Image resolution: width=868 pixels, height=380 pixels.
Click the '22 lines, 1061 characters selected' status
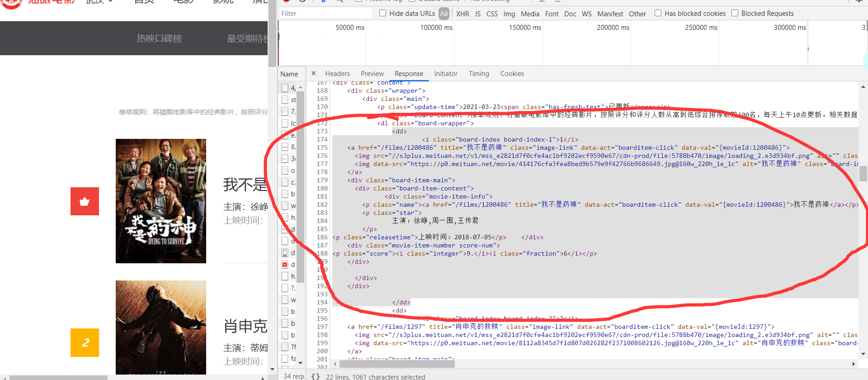pos(375,377)
